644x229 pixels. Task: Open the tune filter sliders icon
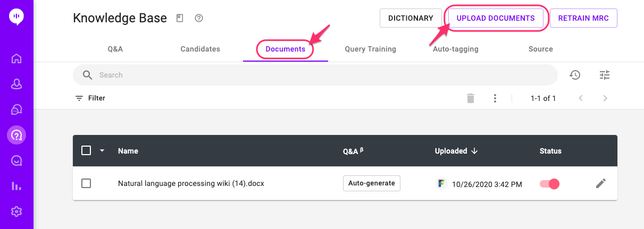click(x=605, y=75)
